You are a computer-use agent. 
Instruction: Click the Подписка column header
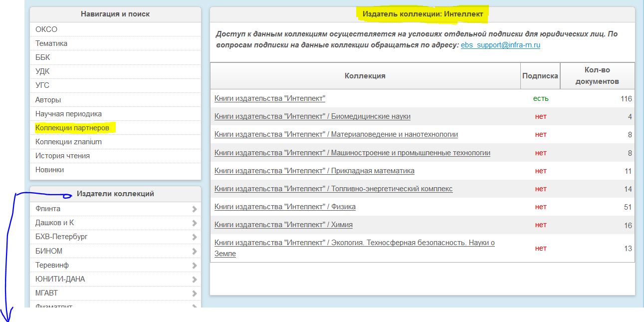coord(540,76)
